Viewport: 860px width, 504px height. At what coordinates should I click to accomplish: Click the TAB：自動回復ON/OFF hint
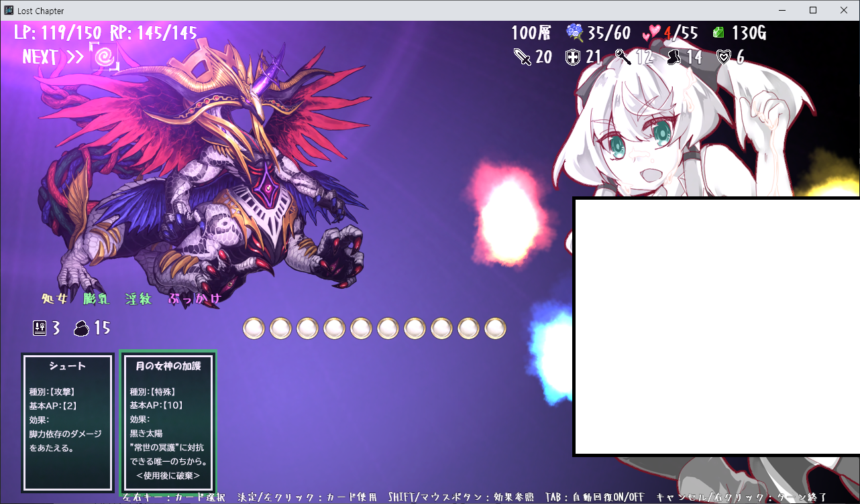(x=596, y=498)
